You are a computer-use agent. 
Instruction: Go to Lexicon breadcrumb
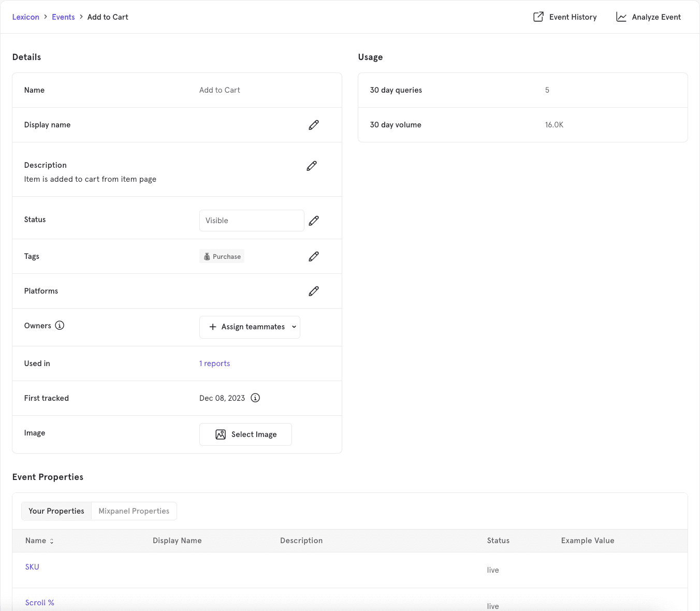[26, 17]
